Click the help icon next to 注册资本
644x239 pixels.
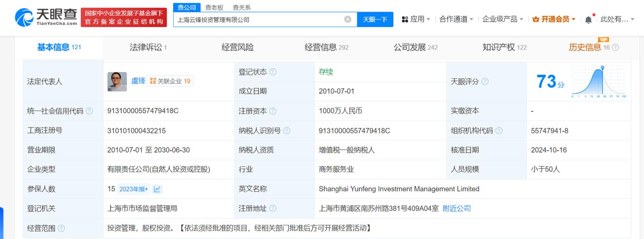coord(273,111)
